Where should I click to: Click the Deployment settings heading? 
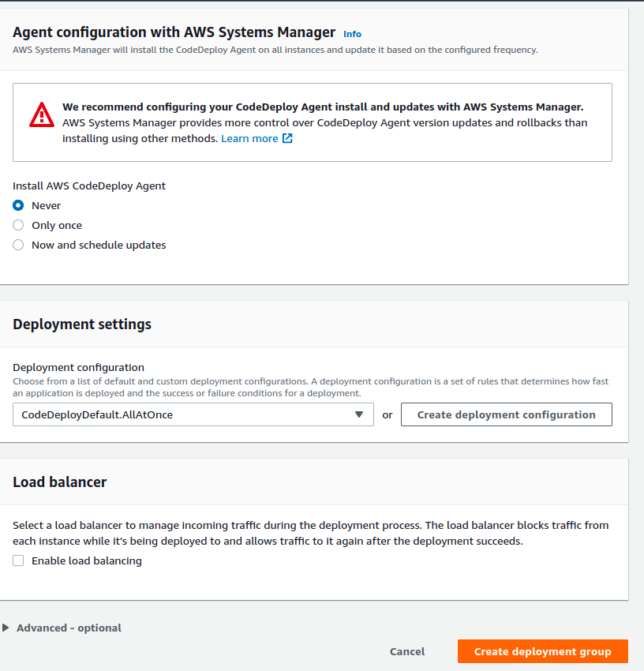coord(82,324)
